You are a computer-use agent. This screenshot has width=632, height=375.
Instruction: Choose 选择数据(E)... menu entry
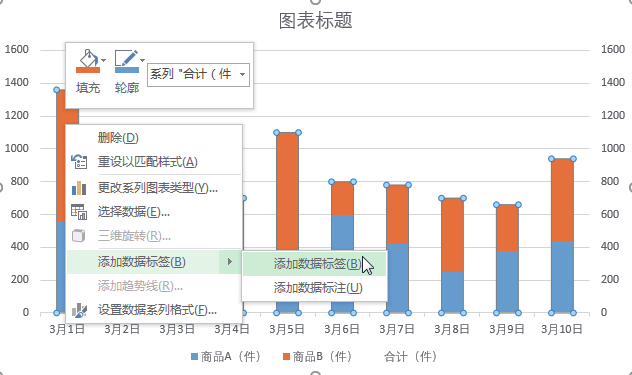(154, 212)
